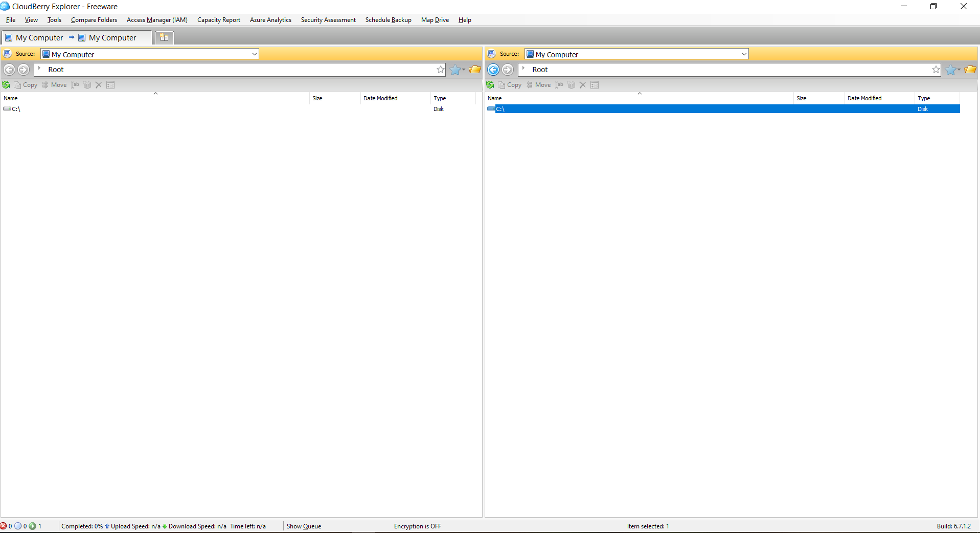980x533 pixels.
Task: Click the right pane Move button
Action: pos(538,85)
